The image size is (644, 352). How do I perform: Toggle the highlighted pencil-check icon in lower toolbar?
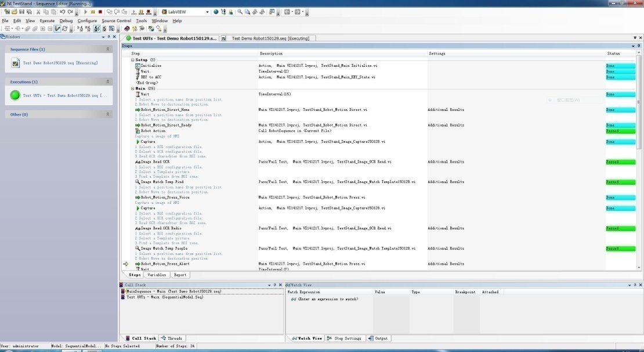(57, 29)
